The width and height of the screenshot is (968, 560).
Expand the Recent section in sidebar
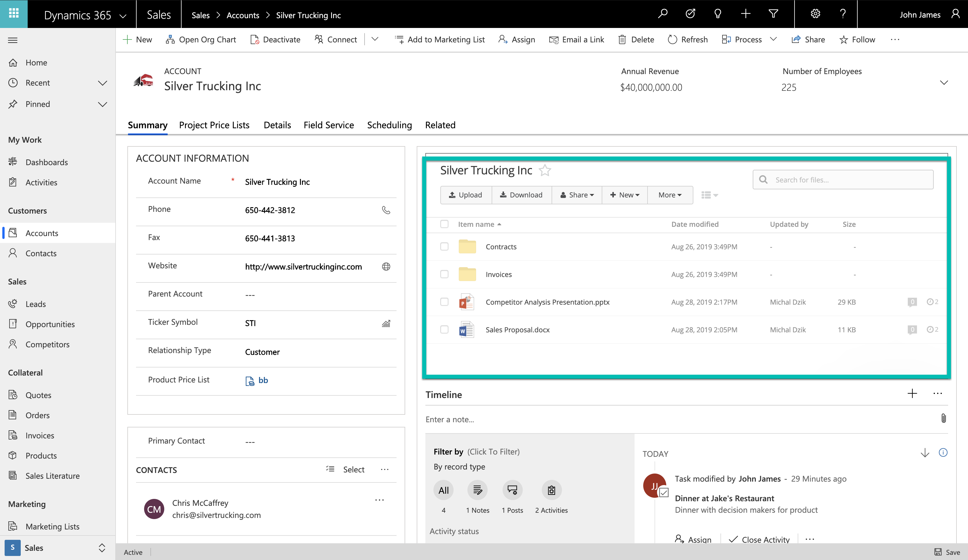102,83
